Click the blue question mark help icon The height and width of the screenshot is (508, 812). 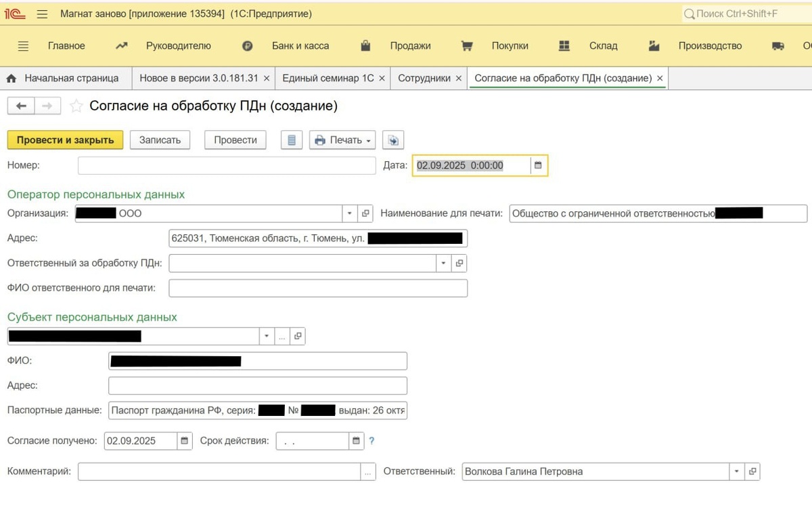[371, 441]
